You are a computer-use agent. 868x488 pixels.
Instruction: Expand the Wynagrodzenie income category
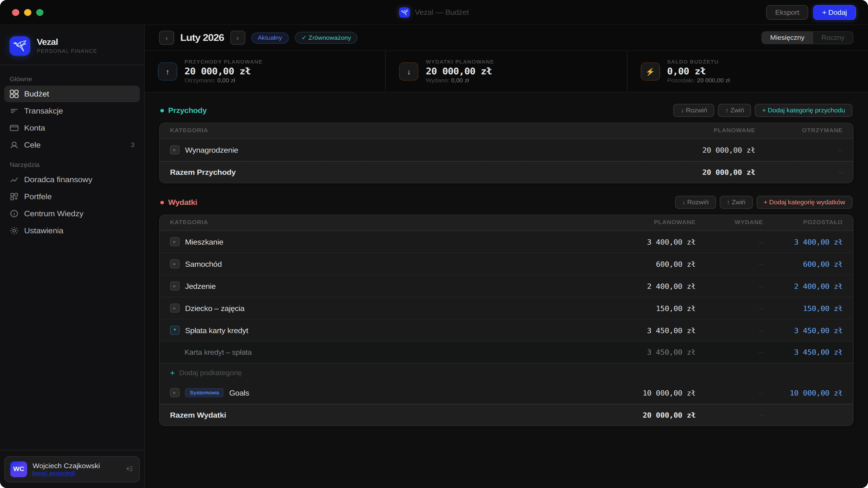(175, 150)
